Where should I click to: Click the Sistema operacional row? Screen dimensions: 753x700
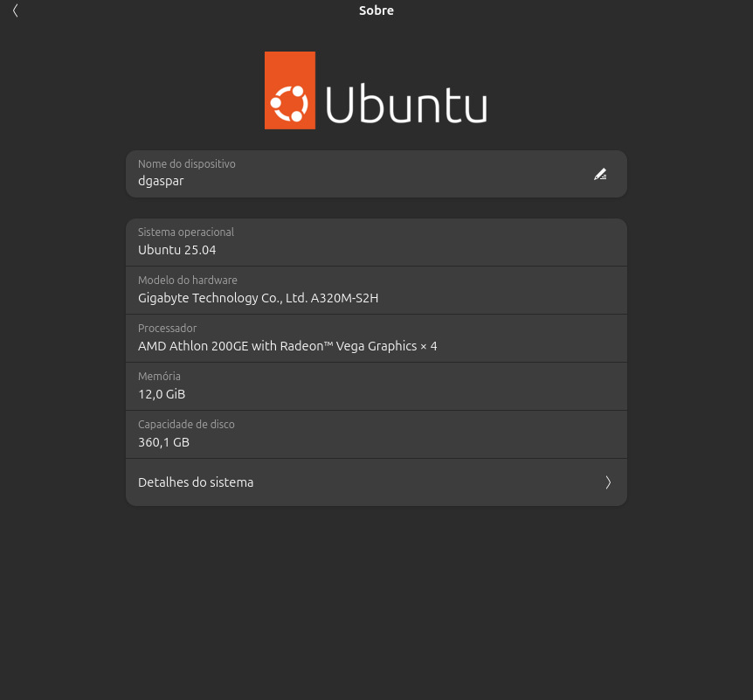tap(376, 242)
